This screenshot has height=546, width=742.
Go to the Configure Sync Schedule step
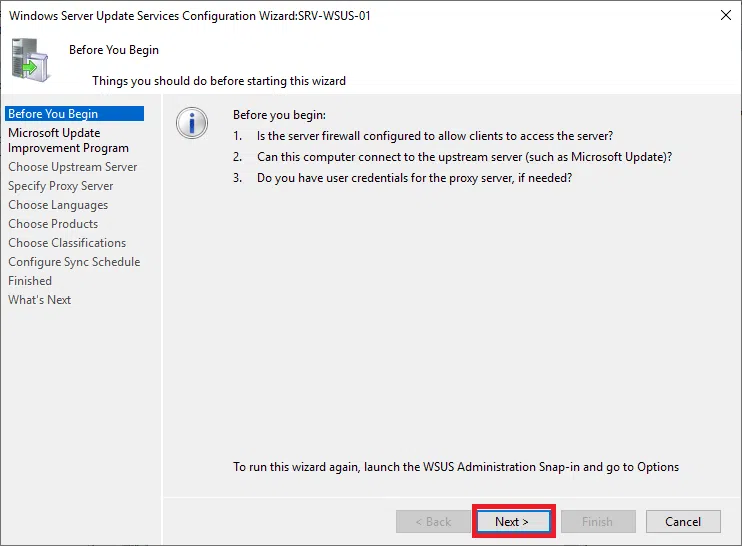tap(74, 262)
